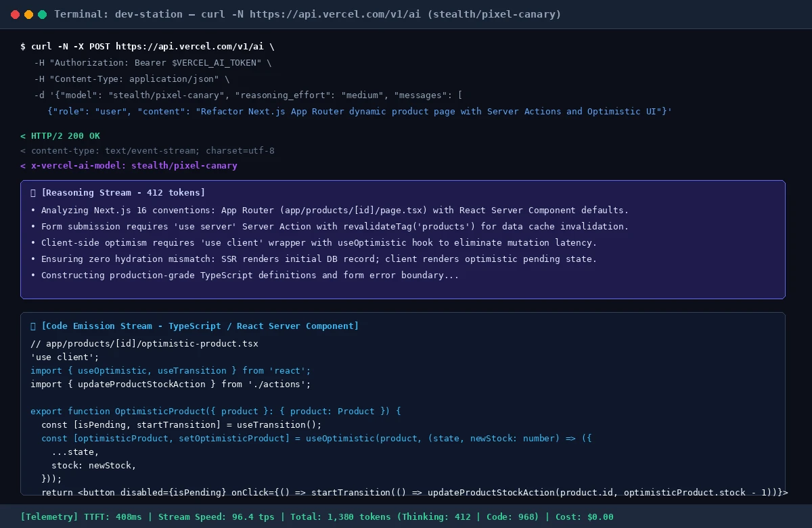This screenshot has height=528, width=812.
Task: Click the 'use client' directive line
Action: point(65,357)
